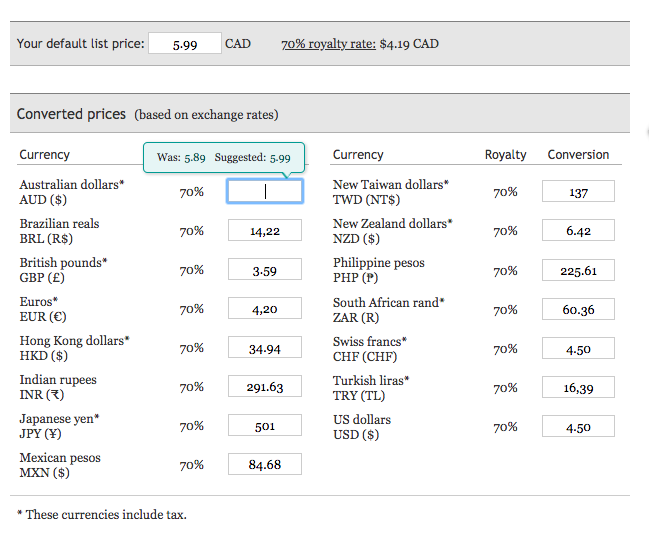Click the South African rand price field
The image size is (649, 545).
click(x=578, y=309)
